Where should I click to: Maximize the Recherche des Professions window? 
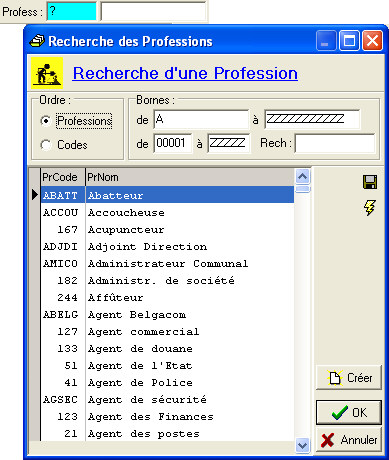tap(349, 41)
